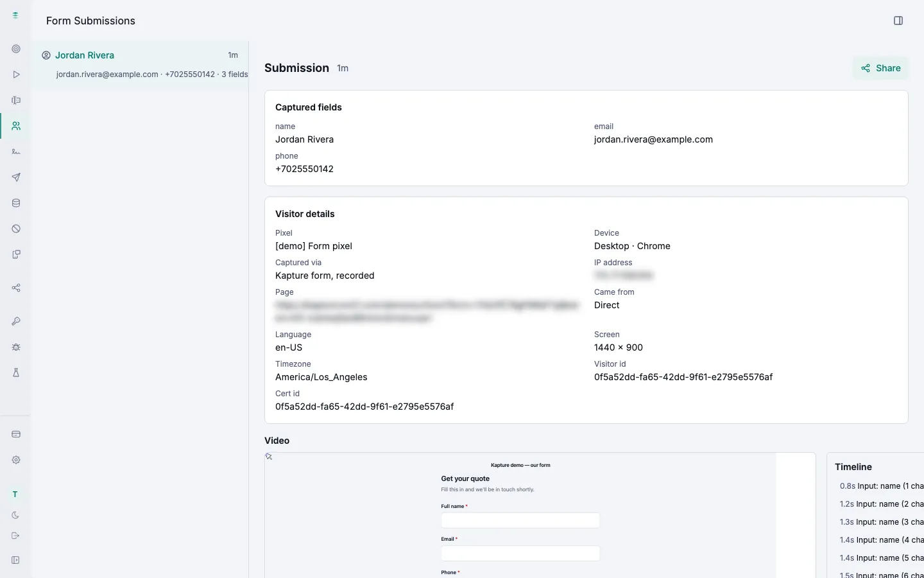Viewport: 924px width, 578px height.
Task: Click the log out icon in sidebar
Action: pyautogui.click(x=16, y=536)
